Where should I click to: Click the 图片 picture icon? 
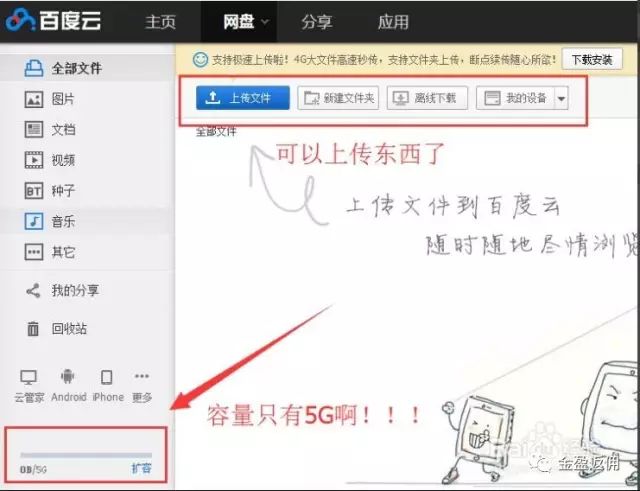[34, 99]
